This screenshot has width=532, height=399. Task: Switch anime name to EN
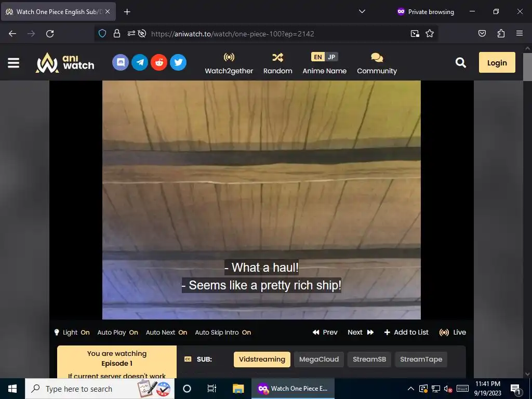click(x=318, y=57)
